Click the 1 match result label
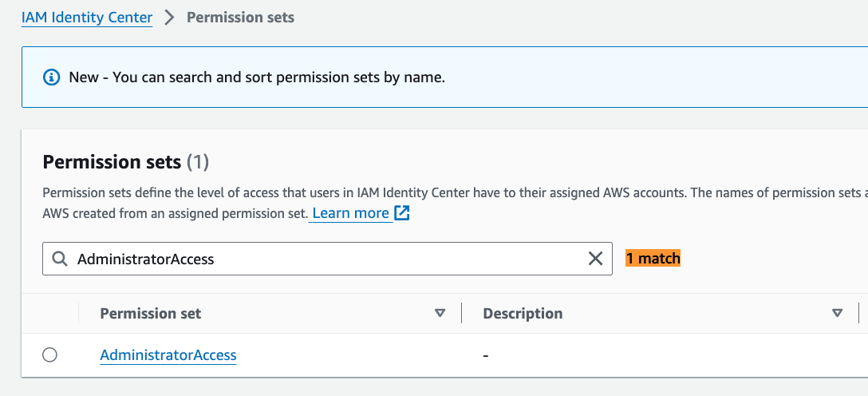 tap(653, 258)
